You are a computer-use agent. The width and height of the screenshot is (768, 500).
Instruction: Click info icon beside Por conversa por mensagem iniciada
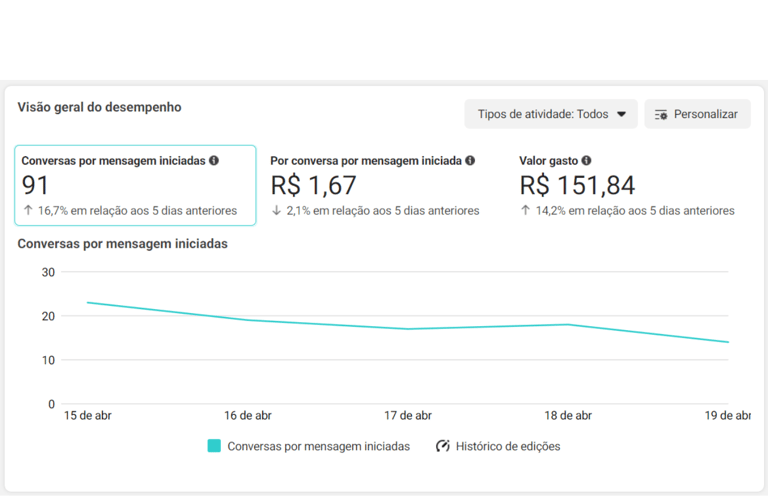point(470,160)
